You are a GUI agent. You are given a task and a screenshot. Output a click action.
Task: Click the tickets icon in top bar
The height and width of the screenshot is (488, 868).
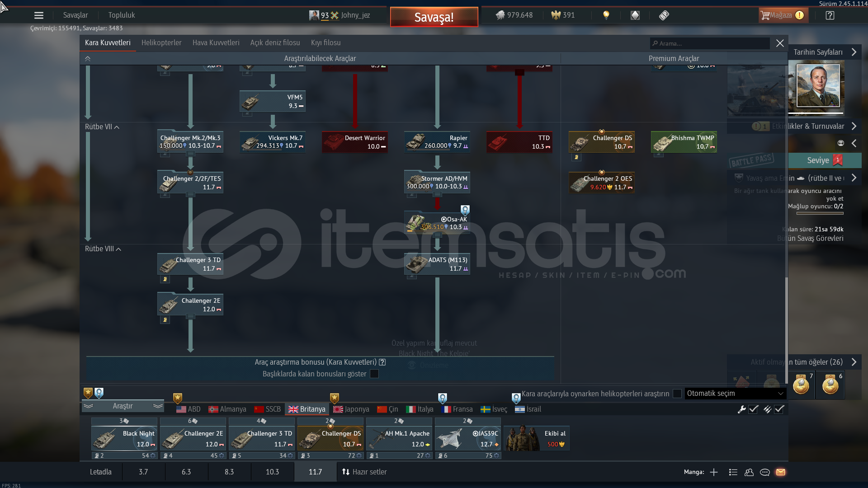[664, 15]
